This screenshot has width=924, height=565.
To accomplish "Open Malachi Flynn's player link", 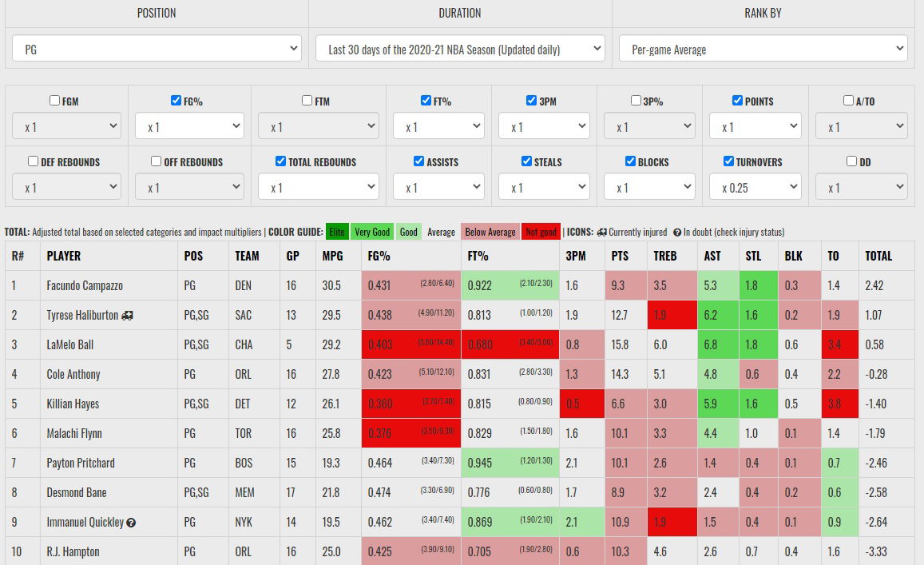I will coord(74,433).
